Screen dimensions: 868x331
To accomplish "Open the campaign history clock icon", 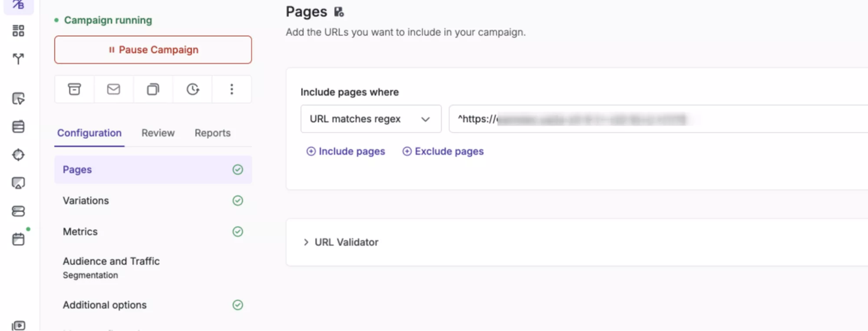I will click(192, 89).
